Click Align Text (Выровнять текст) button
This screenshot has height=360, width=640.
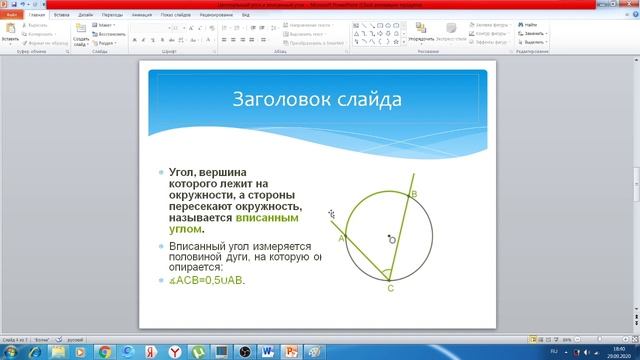[305, 34]
